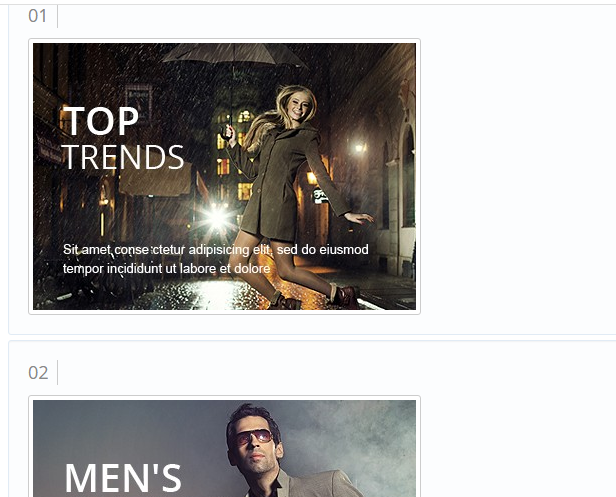Image resolution: width=616 pixels, height=497 pixels.
Task: Click the slide number 02 label
Action: click(x=38, y=372)
